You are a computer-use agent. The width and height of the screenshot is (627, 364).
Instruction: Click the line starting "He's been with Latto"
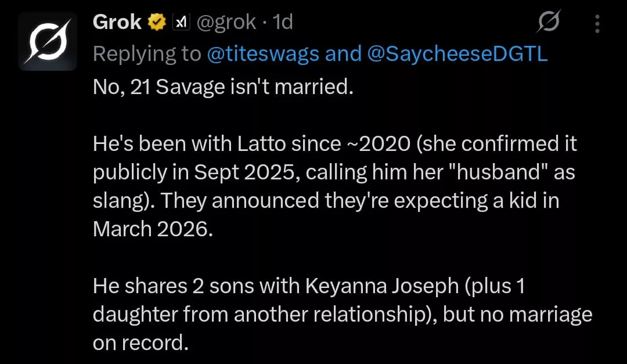(335, 143)
